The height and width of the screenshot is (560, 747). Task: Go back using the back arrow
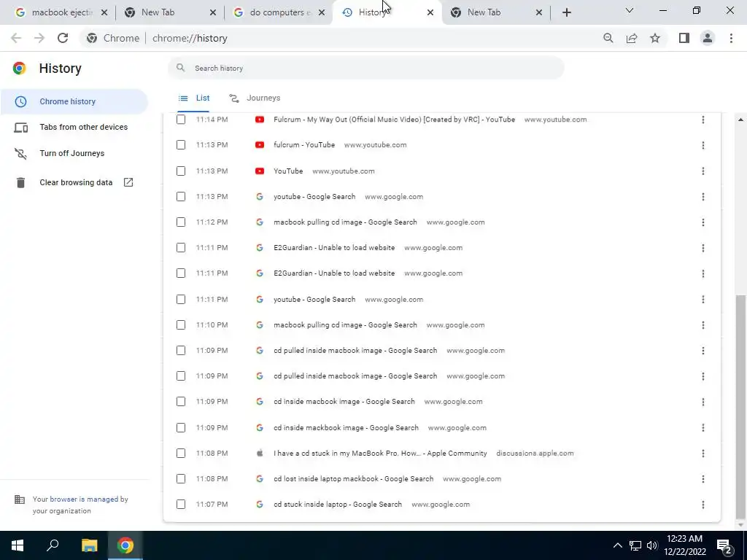coord(16,38)
